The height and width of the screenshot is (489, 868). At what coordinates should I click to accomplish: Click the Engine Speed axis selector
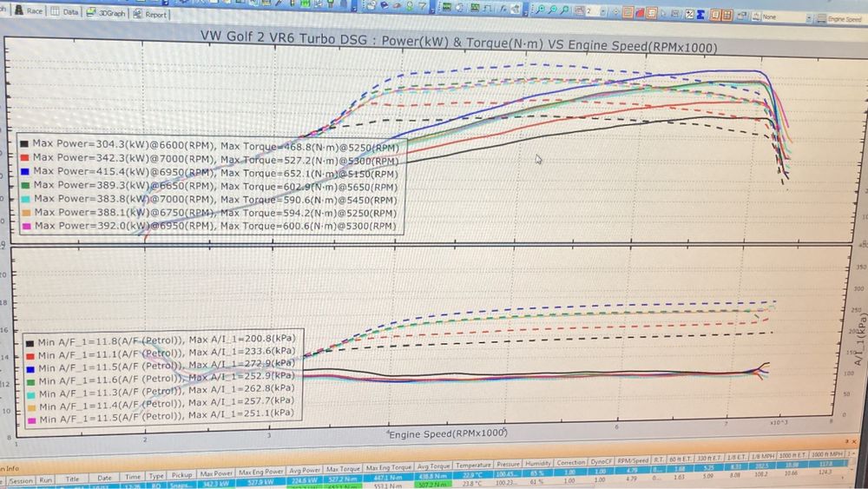coord(844,19)
